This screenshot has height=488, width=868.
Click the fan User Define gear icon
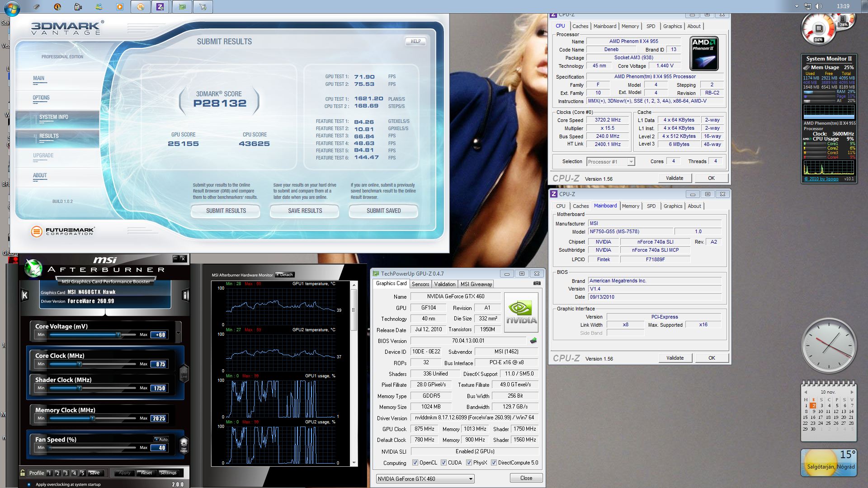click(184, 444)
